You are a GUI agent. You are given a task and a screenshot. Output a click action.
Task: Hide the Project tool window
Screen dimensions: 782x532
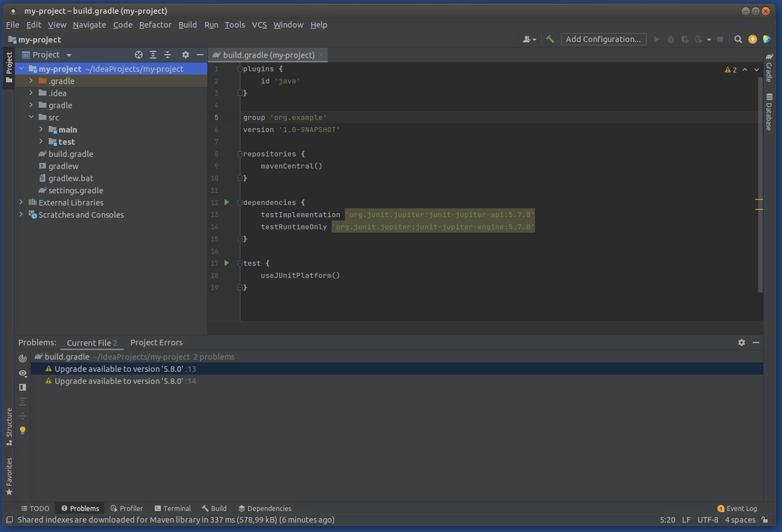pos(200,55)
